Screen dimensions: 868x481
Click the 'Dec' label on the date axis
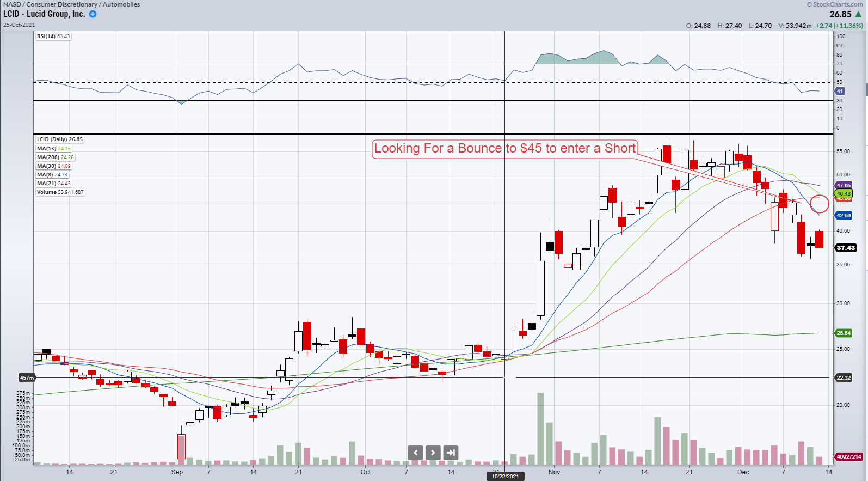click(743, 472)
